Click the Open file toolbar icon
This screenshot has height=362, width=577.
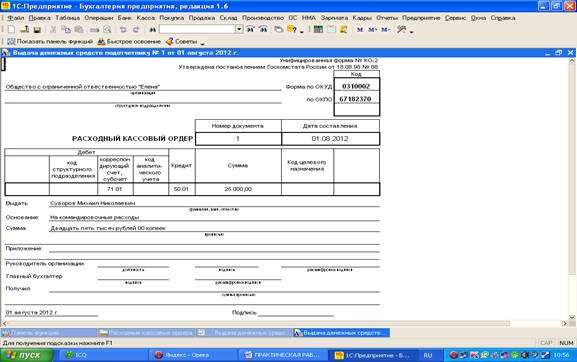[24, 29]
